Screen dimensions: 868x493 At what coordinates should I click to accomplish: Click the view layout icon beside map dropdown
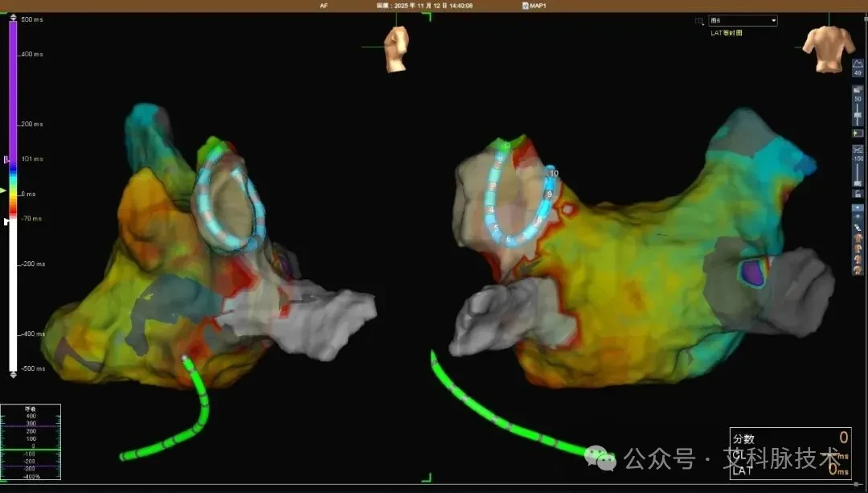(699, 21)
